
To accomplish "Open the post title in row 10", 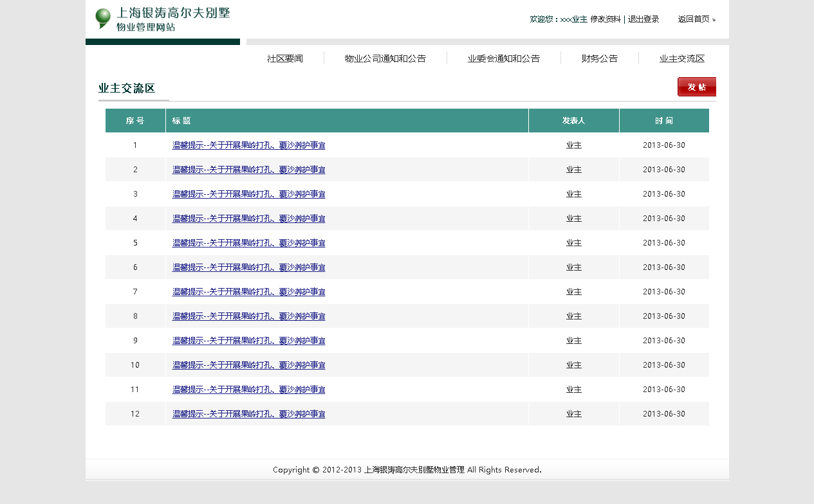I will point(248,365).
